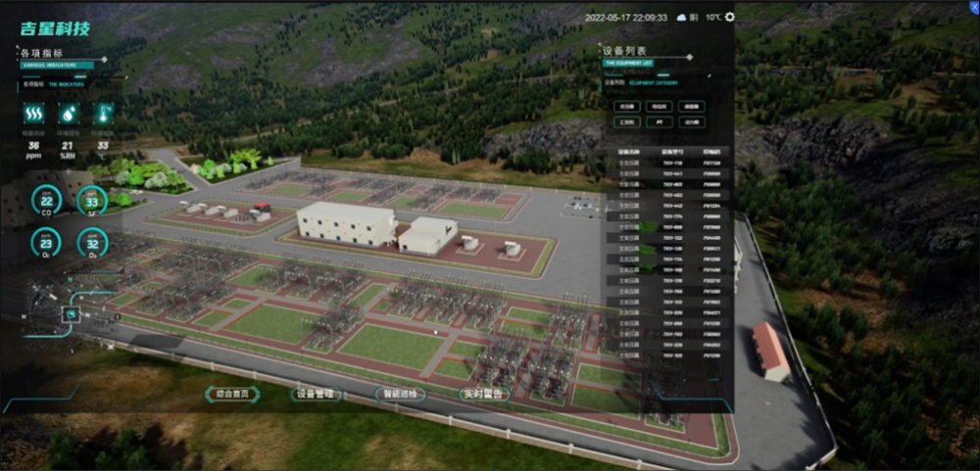Select the O₂ gauge showing 23
The height and width of the screenshot is (471, 980).
click(46, 243)
